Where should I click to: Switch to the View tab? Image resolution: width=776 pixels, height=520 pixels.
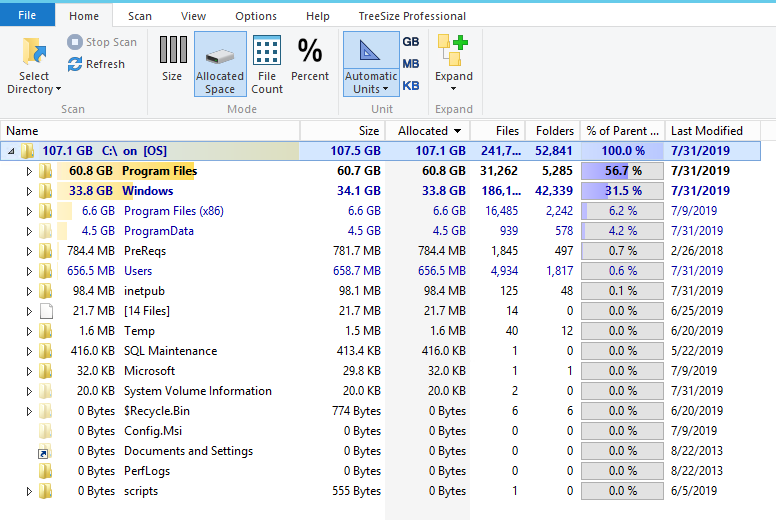tap(194, 16)
